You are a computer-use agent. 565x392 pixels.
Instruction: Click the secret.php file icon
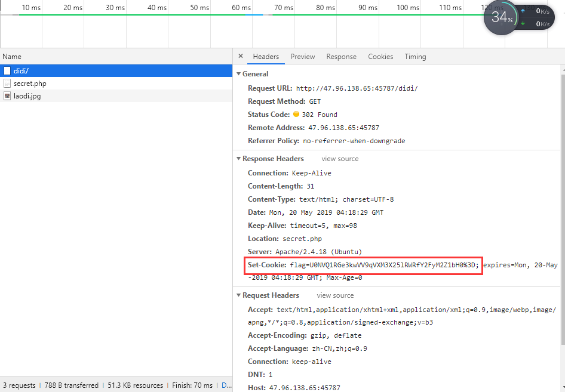pos(7,84)
